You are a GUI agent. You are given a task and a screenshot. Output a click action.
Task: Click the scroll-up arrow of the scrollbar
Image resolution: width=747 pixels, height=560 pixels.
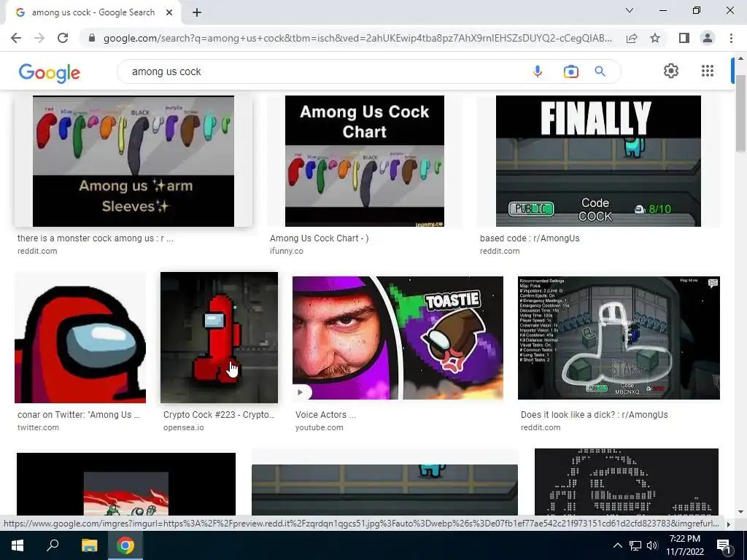pyautogui.click(x=740, y=58)
